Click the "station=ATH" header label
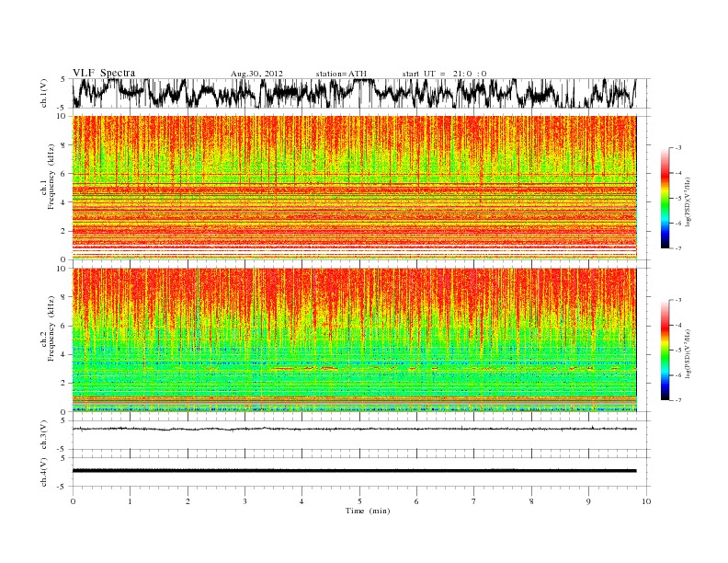 [341, 74]
